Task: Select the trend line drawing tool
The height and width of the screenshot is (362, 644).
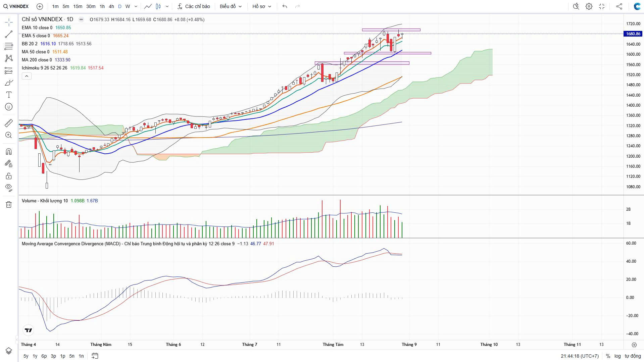Action: [x=9, y=34]
